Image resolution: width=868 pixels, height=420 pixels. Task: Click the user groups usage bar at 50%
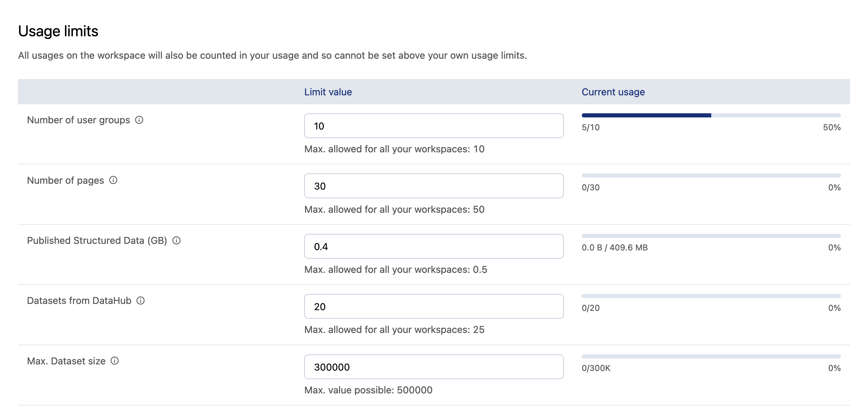tap(711, 115)
